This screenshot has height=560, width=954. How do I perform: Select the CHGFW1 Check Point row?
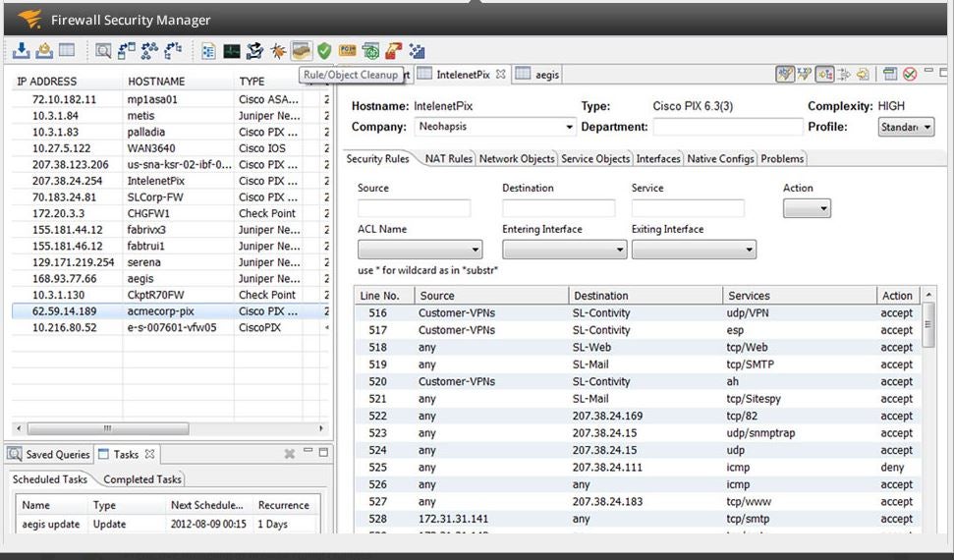[170, 213]
